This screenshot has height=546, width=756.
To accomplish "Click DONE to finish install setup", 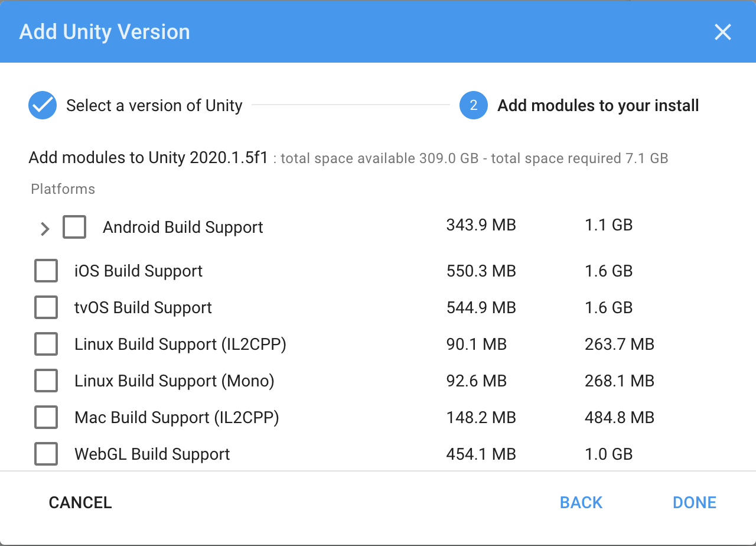I will click(x=694, y=503).
